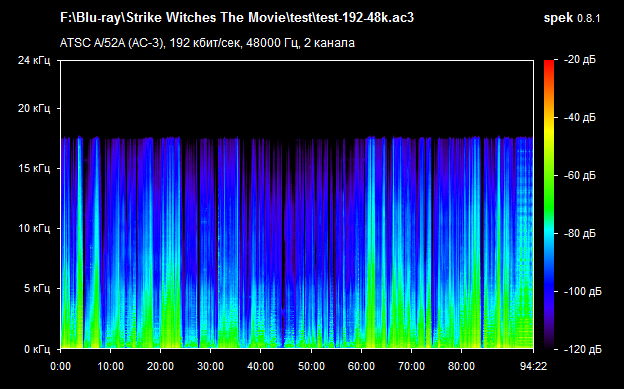Click the 0 кГц frequency axis label

pos(37,349)
